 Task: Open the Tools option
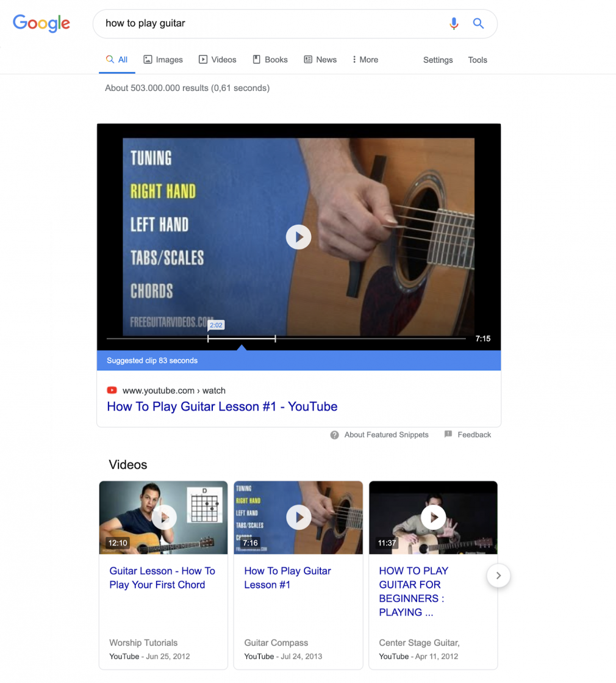[478, 60]
